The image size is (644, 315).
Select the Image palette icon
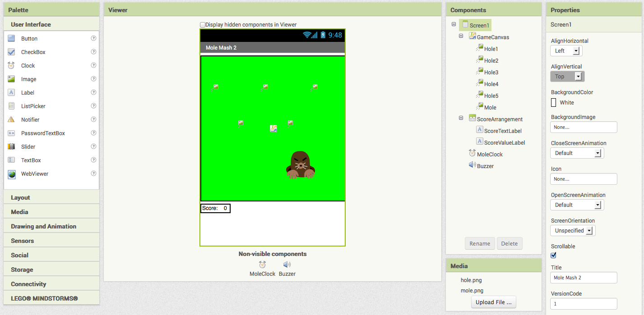click(x=11, y=79)
